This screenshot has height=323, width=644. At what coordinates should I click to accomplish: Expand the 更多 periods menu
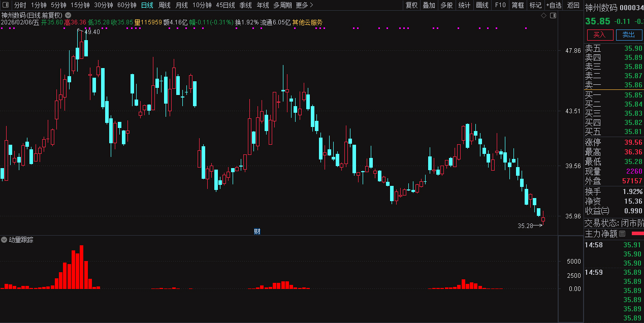point(302,5)
